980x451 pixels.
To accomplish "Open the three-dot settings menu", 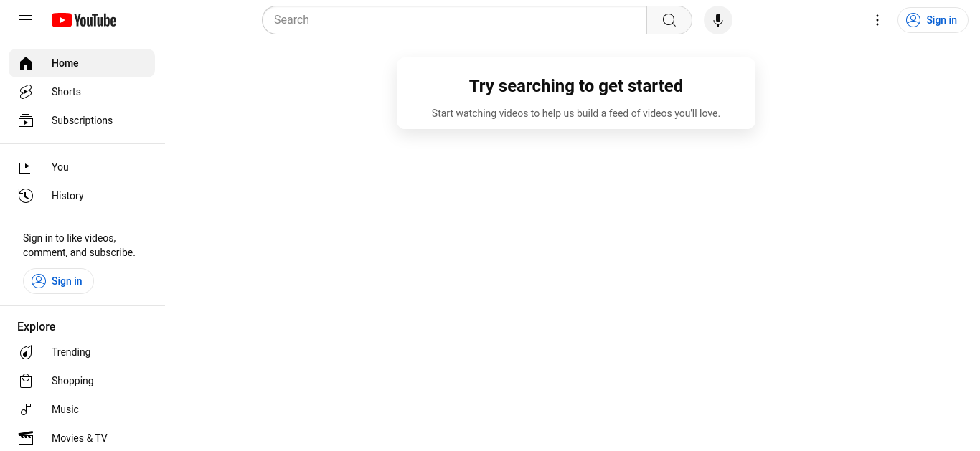I will tap(877, 20).
